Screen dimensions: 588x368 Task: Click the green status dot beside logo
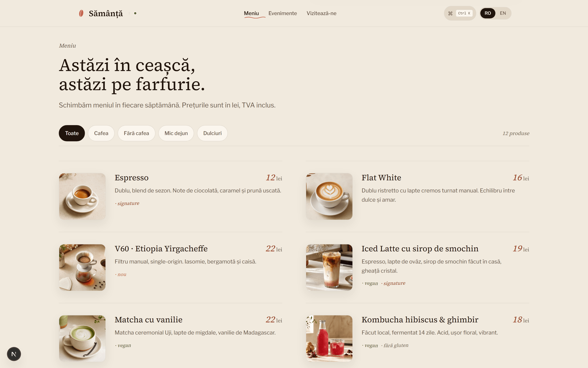pos(135,13)
